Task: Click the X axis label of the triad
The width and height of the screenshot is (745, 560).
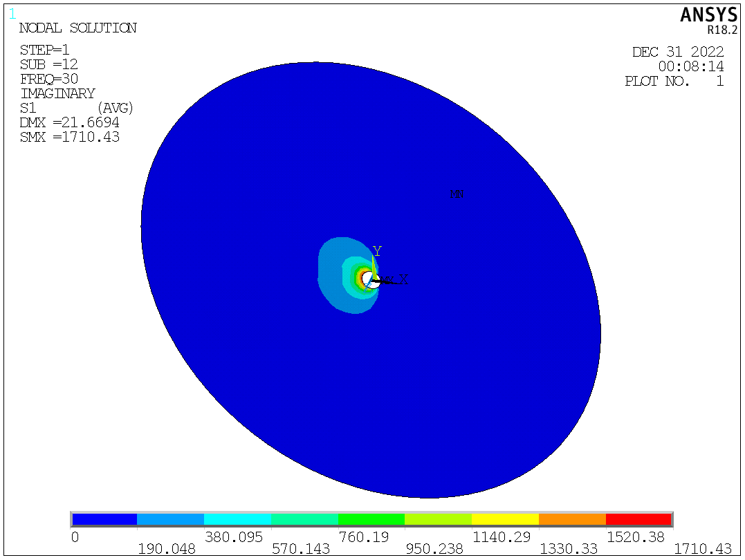Action: point(403,280)
